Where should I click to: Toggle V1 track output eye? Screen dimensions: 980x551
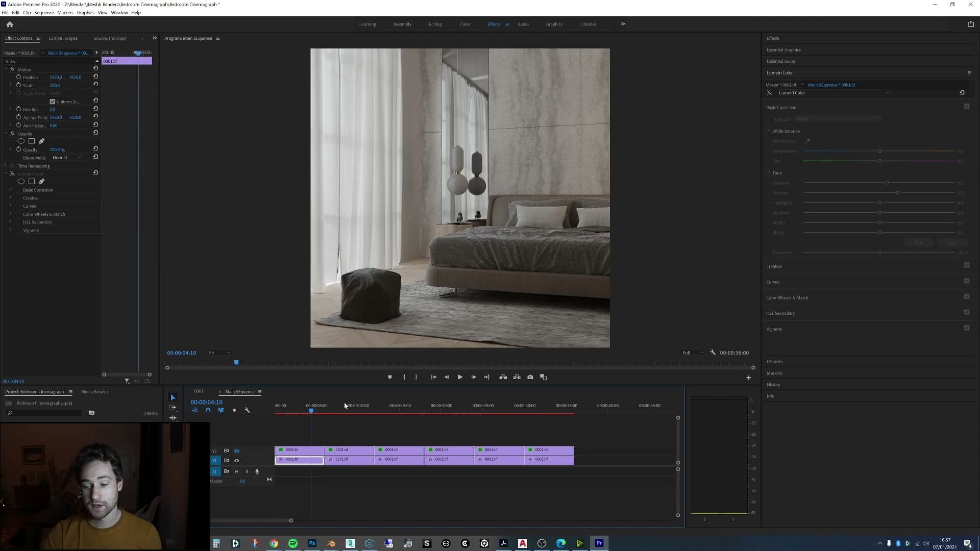pos(236,461)
